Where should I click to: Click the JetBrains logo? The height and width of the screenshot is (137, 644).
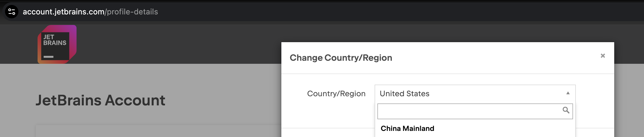pos(57,44)
